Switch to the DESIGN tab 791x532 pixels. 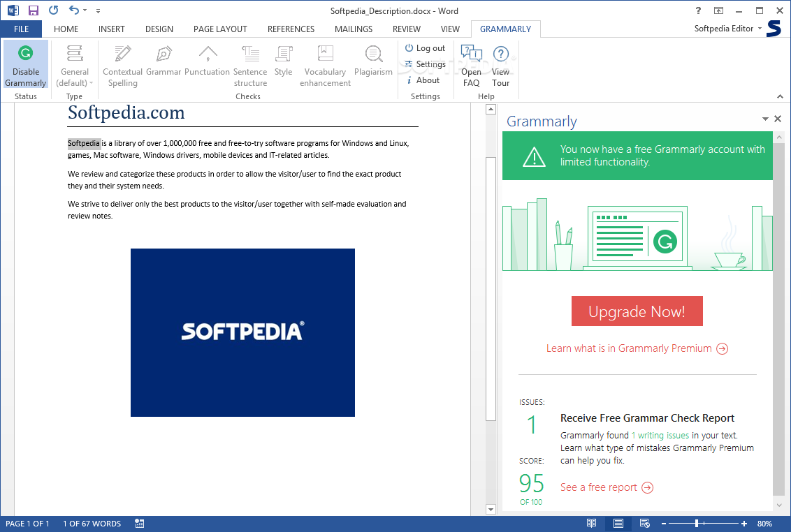[x=159, y=29]
